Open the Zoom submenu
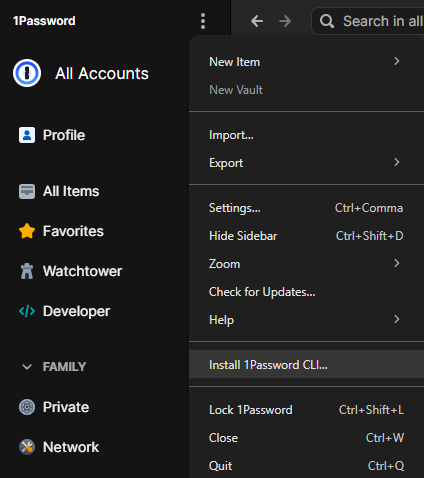 [x=306, y=264]
